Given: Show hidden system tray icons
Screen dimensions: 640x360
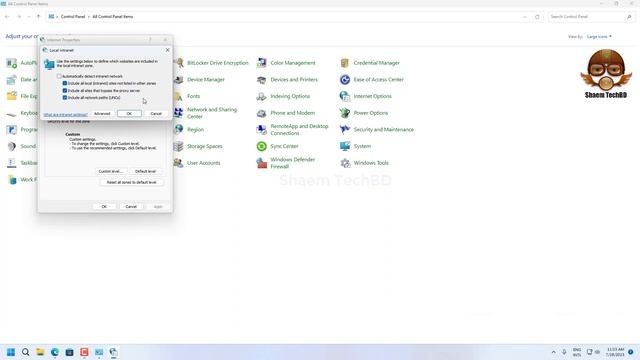Looking at the screenshot, I should pyautogui.click(x=553, y=352).
